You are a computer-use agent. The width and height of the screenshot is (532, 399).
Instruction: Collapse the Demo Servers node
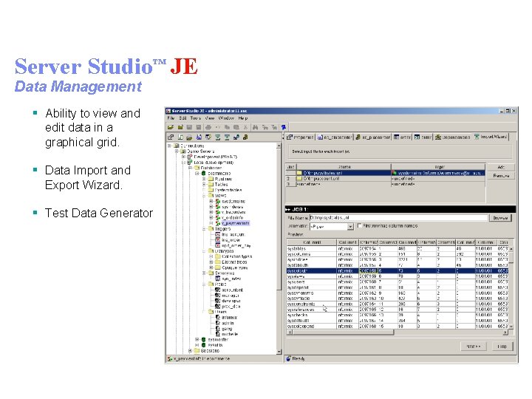click(177, 151)
